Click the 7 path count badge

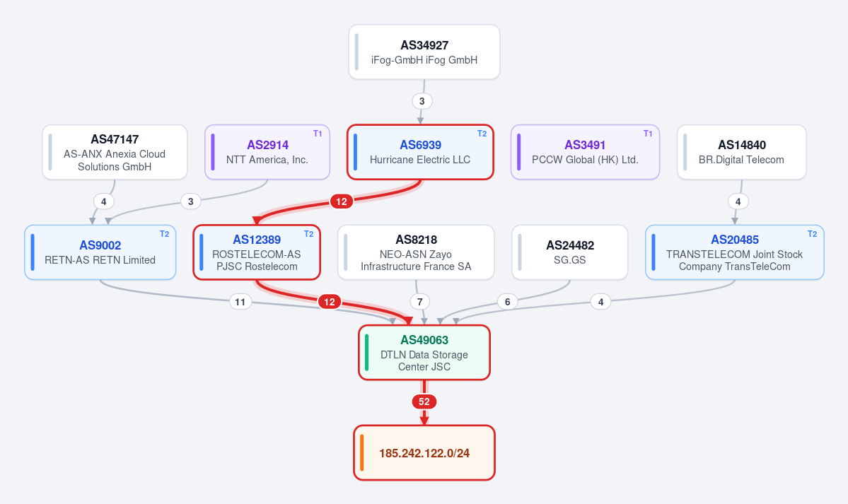pyautogui.click(x=419, y=302)
